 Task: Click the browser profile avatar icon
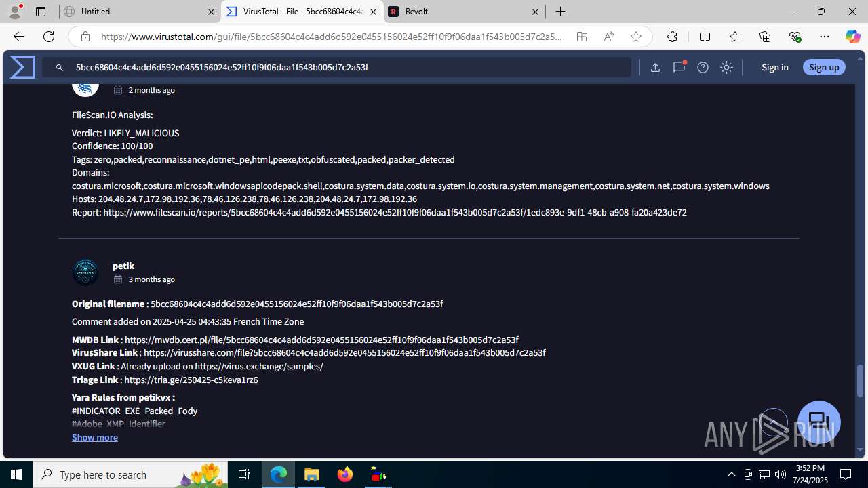click(x=15, y=12)
